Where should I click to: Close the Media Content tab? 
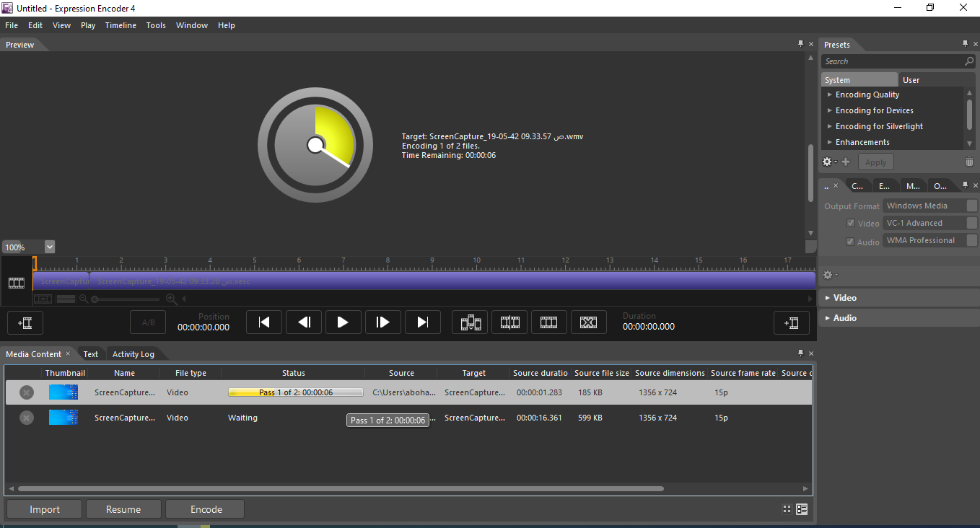[x=68, y=353]
